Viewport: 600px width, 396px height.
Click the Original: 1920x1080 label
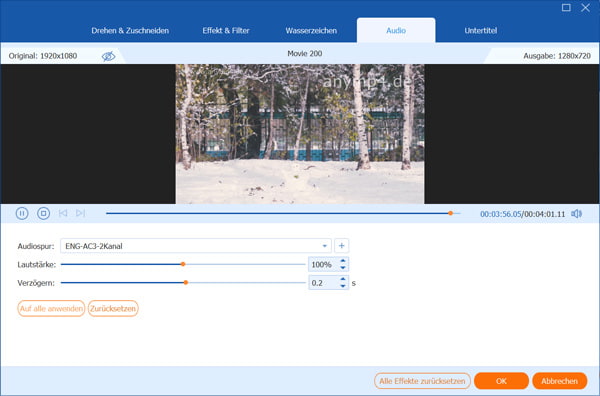click(43, 56)
